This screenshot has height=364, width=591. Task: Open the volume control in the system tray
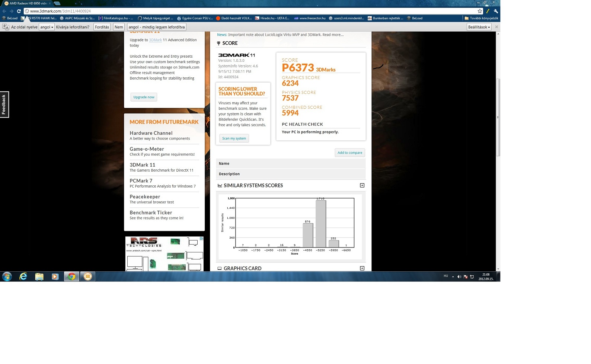pyautogui.click(x=459, y=277)
